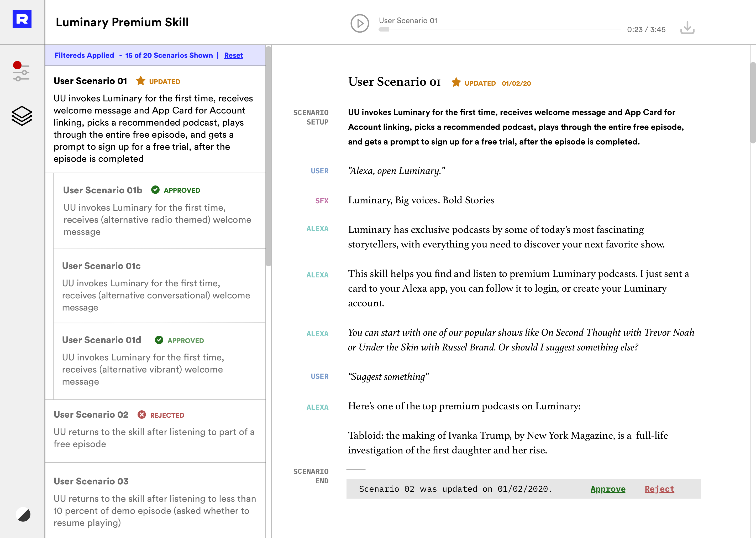The image size is (756, 538).
Task: Click the blue R logo icon
Action: coord(22,19)
